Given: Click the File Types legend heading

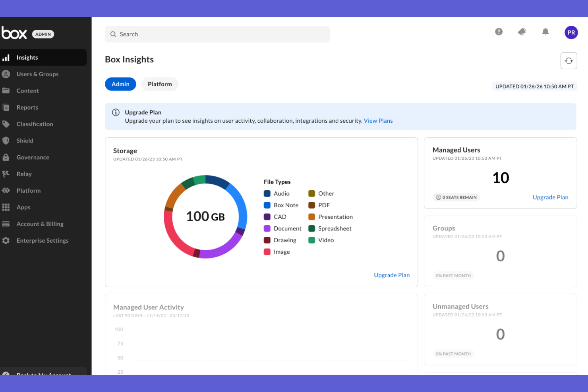Looking at the screenshot, I should [x=277, y=182].
